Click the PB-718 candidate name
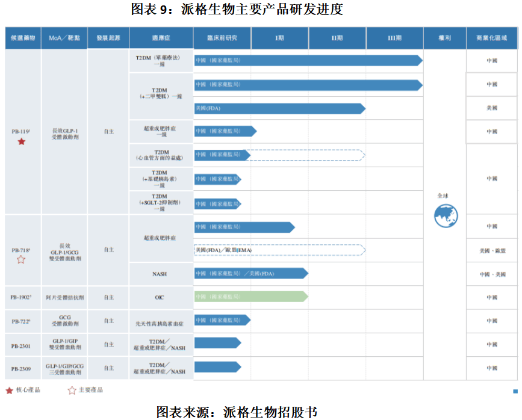Viewport: 522px width, 420px height. pos(21,250)
